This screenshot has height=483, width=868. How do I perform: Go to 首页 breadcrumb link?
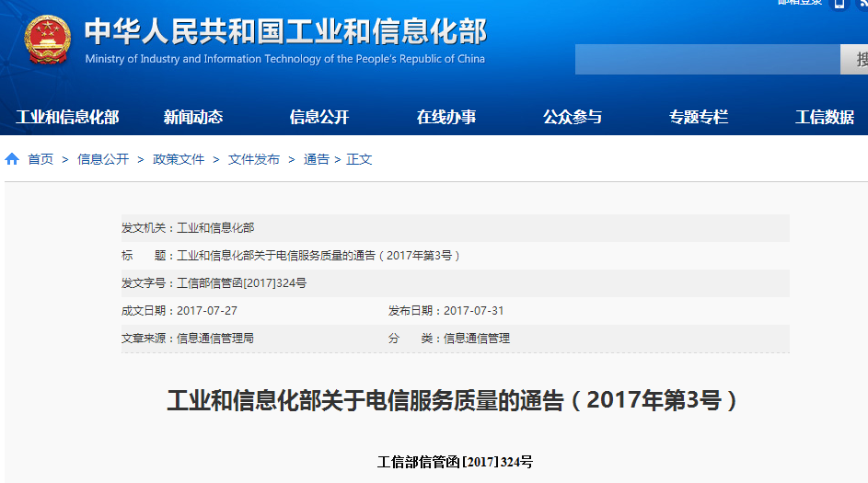pos(41,159)
